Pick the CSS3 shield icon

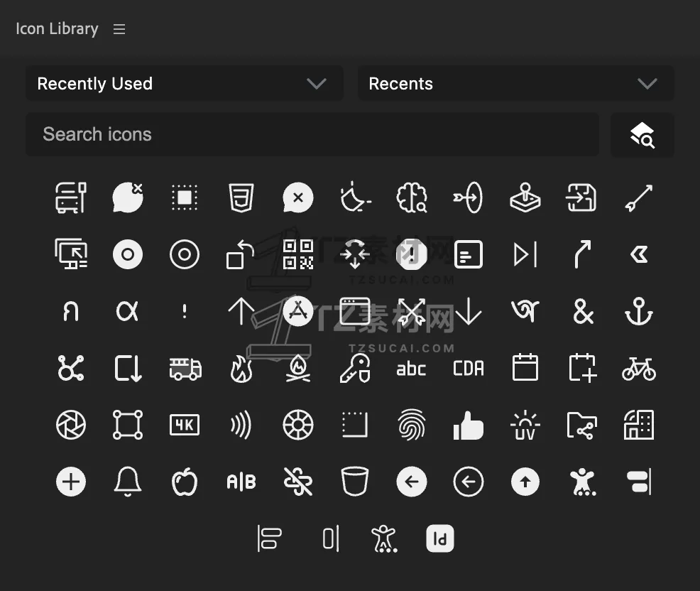point(241,197)
